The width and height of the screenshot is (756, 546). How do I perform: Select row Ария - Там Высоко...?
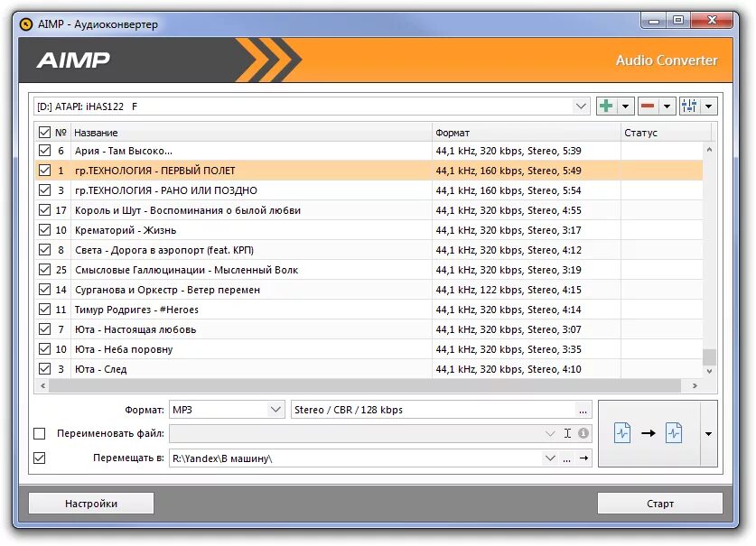coord(369,151)
